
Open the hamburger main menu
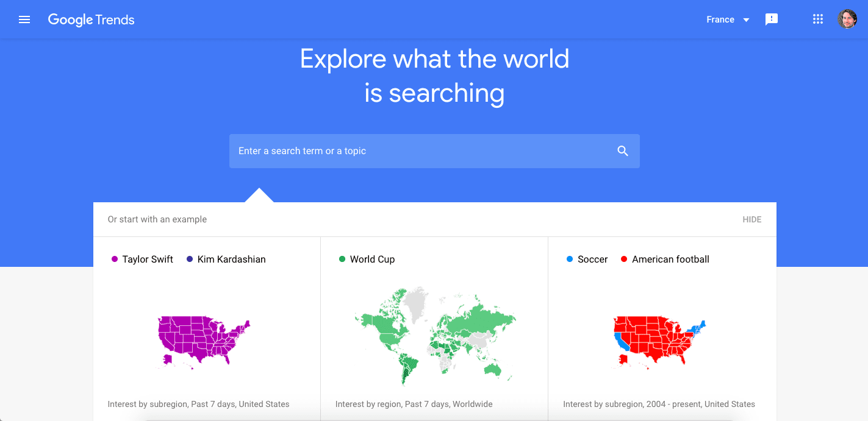tap(24, 19)
